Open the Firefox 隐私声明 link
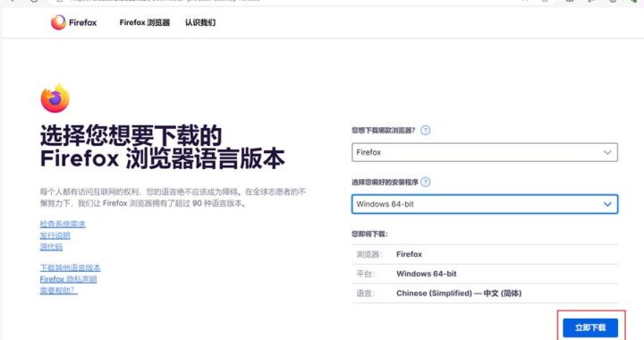644x340 pixels. tap(68, 279)
